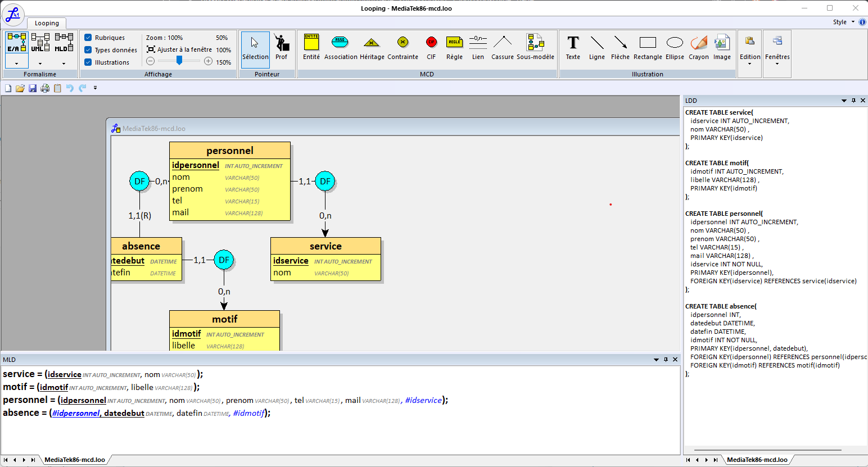868x467 pixels.
Task: Pin the LDD panel
Action: pyautogui.click(x=853, y=101)
